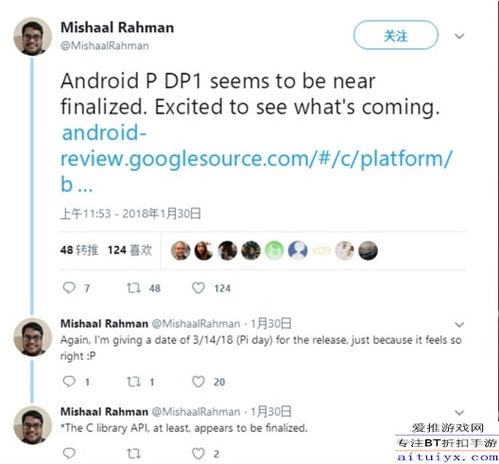Screen dimensions: 499x464
Task: Like the Pi day tweet with 20 likes
Action: click(198, 382)
